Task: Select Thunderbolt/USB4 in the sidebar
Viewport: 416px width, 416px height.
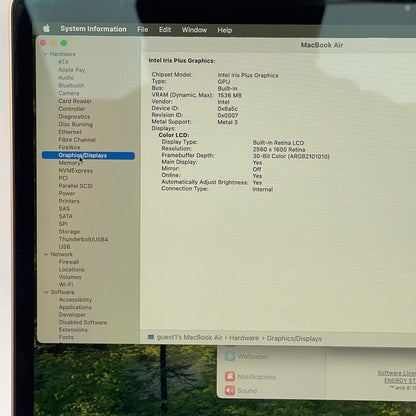Action: [x=83, y=239]
